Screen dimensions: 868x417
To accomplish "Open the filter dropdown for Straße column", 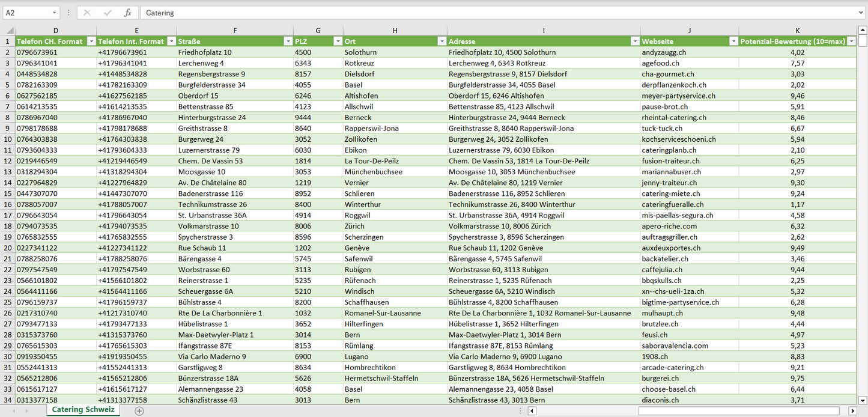I will tap(287, 41).
